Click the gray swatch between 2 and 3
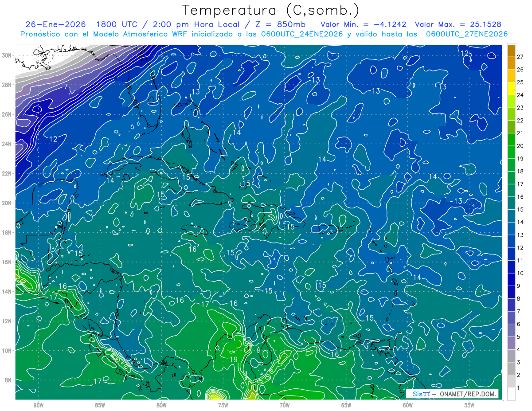This screenshot has height=411, width=532. point(511,369)
